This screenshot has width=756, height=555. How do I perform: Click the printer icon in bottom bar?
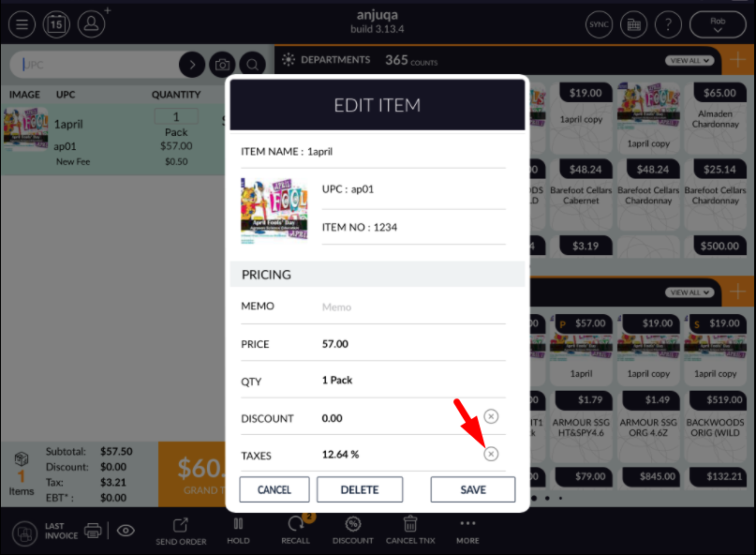point(93,531)
